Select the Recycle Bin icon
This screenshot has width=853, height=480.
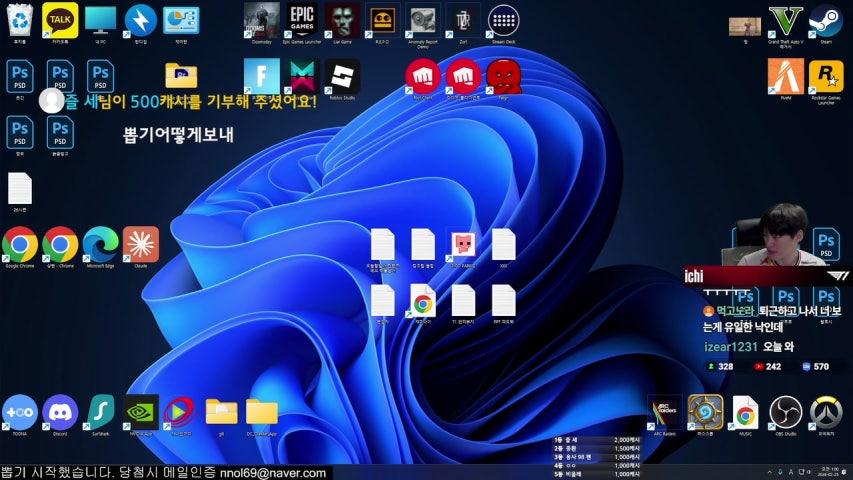click(19, 19)
